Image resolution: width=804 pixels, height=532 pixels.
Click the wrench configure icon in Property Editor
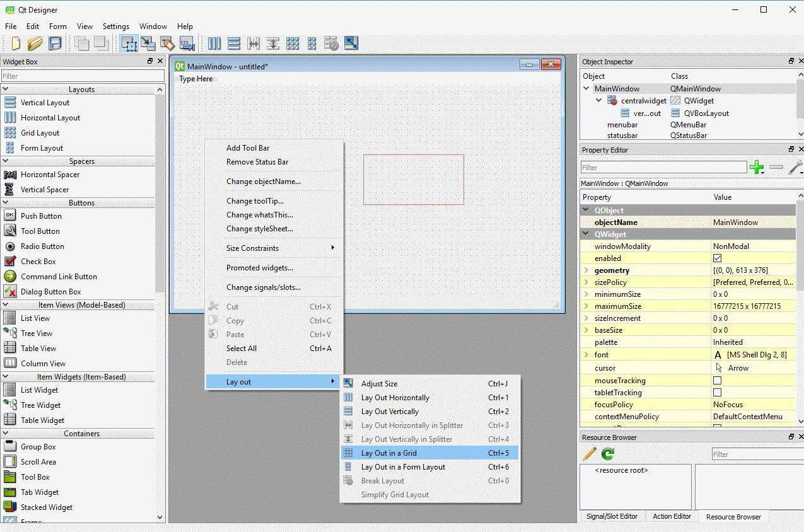795,167
